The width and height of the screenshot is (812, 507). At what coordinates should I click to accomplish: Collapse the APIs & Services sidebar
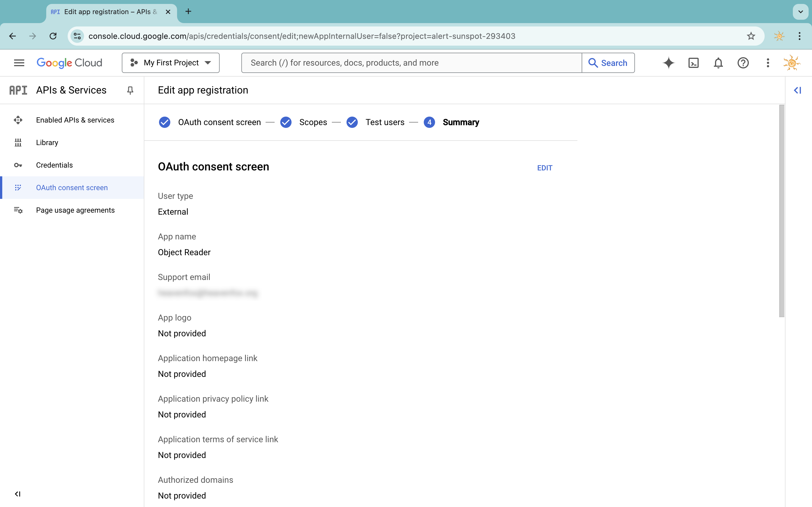click(18, 493)
